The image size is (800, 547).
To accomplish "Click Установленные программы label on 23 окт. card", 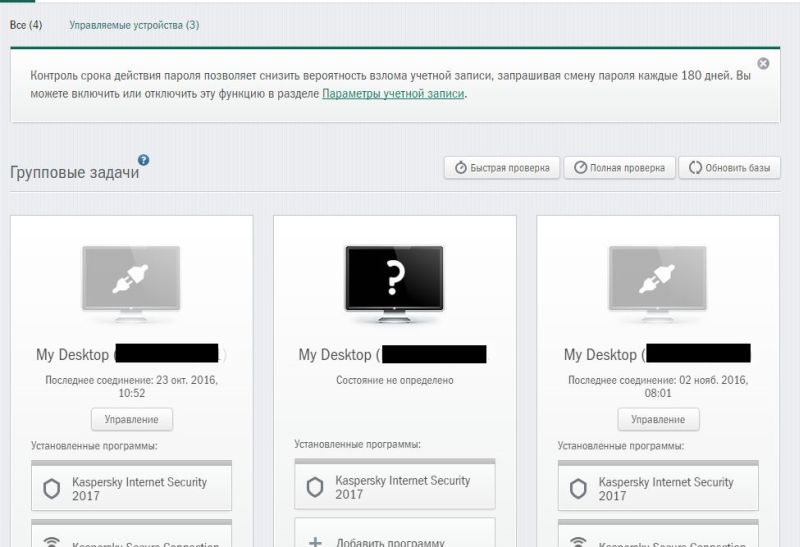I will coord(94,446).
